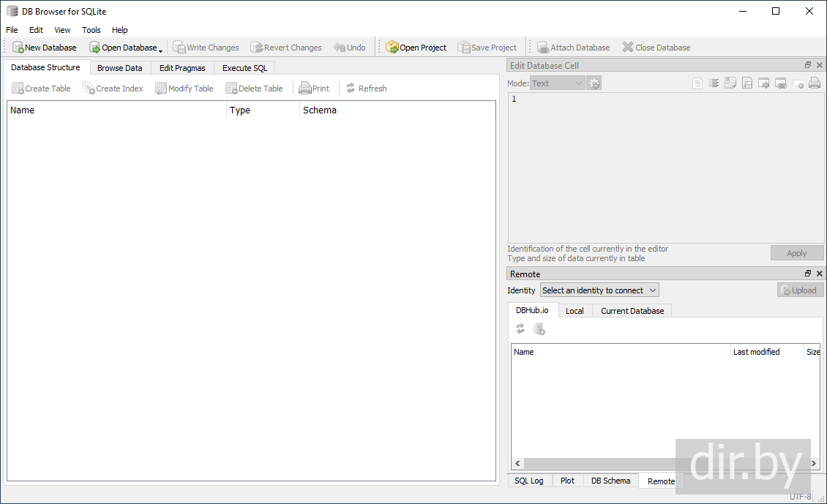The image size is (827, 504).
Task: Switch to the Execute SQL tab
Action: pyautogui.click(x=244, y=68)
